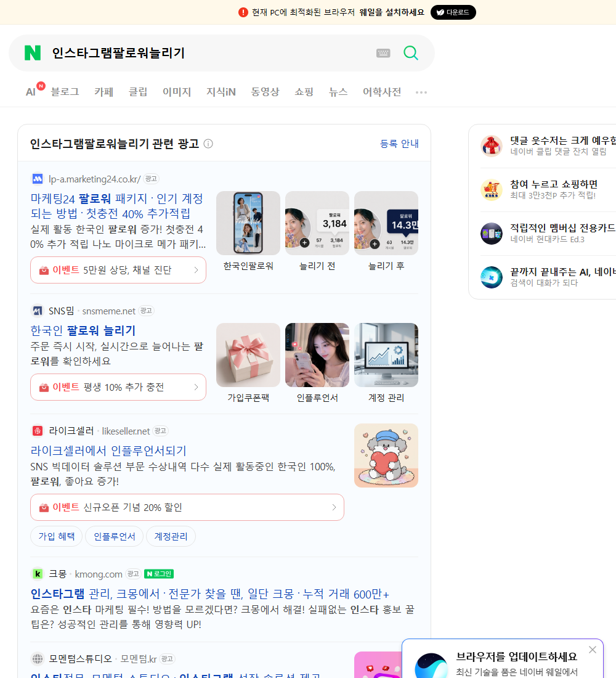
Task: Click the 인플루언서 woman thumbnail
Action: click(317, 355)
